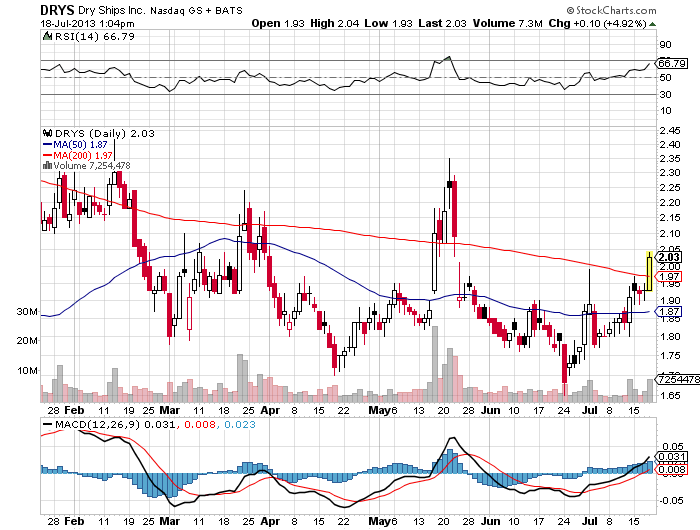The image size is (700, 530).
Task: Click the candlestick icon before DRYS (Daily)
Action: (48, 133)
